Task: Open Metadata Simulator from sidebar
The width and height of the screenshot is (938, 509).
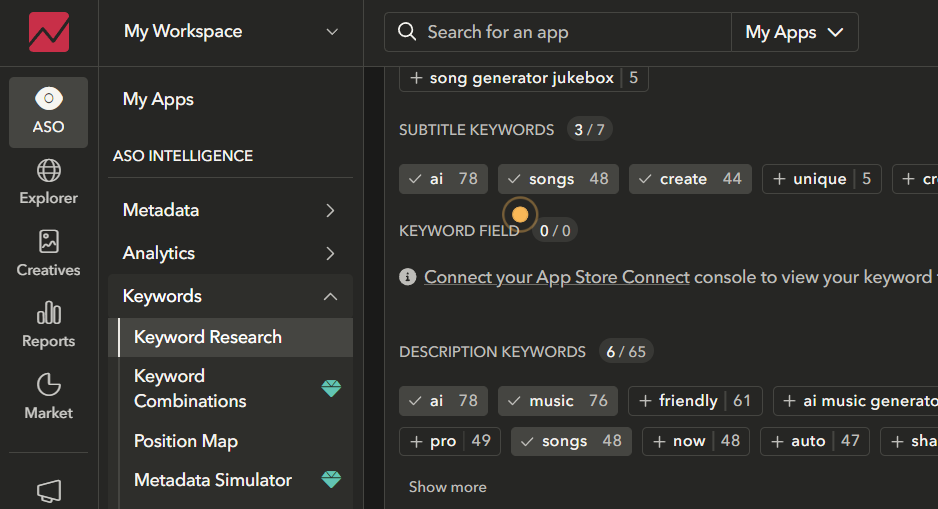Action: pos(213,480)
